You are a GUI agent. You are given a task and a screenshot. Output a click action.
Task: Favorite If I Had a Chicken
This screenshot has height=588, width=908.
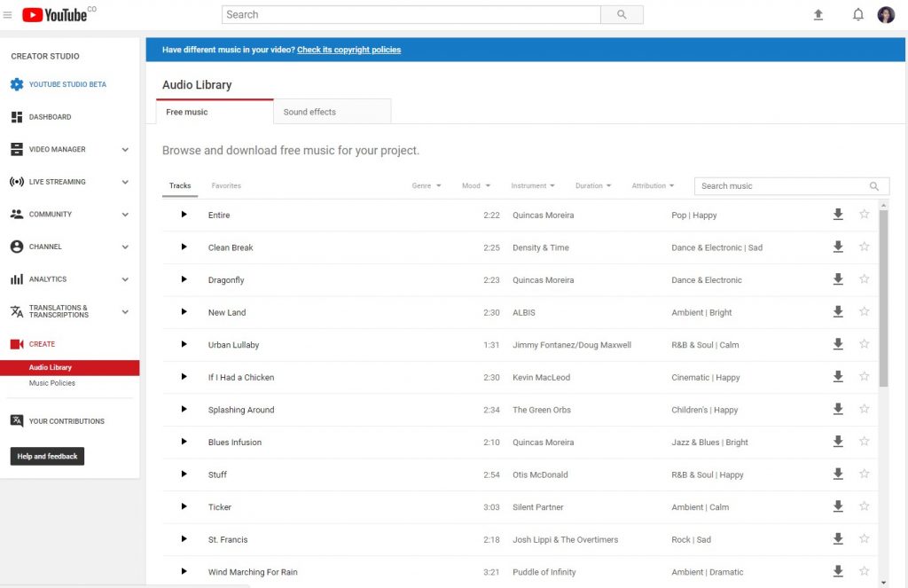point(864,377)
